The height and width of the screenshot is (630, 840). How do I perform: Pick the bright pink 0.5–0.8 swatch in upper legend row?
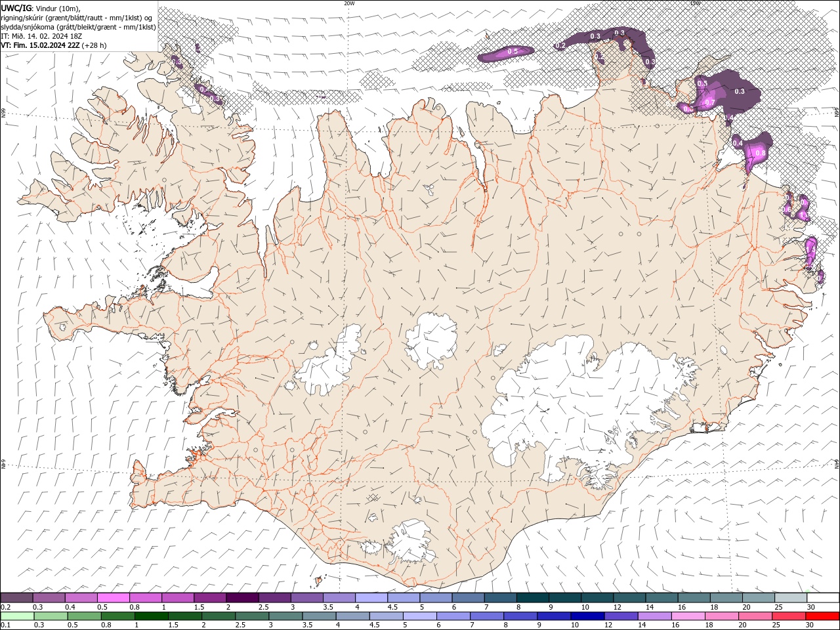(114, 597)
